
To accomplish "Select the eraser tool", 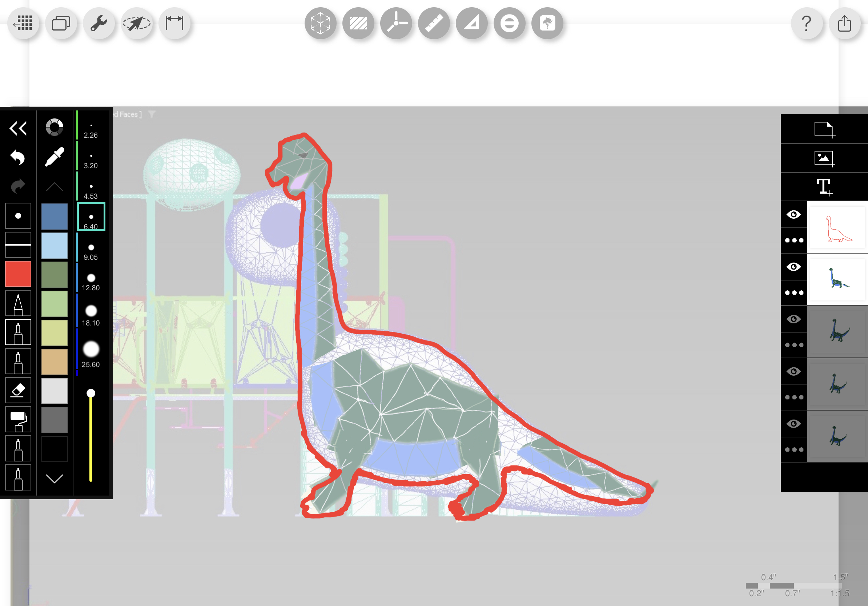I will click(18, 390).
